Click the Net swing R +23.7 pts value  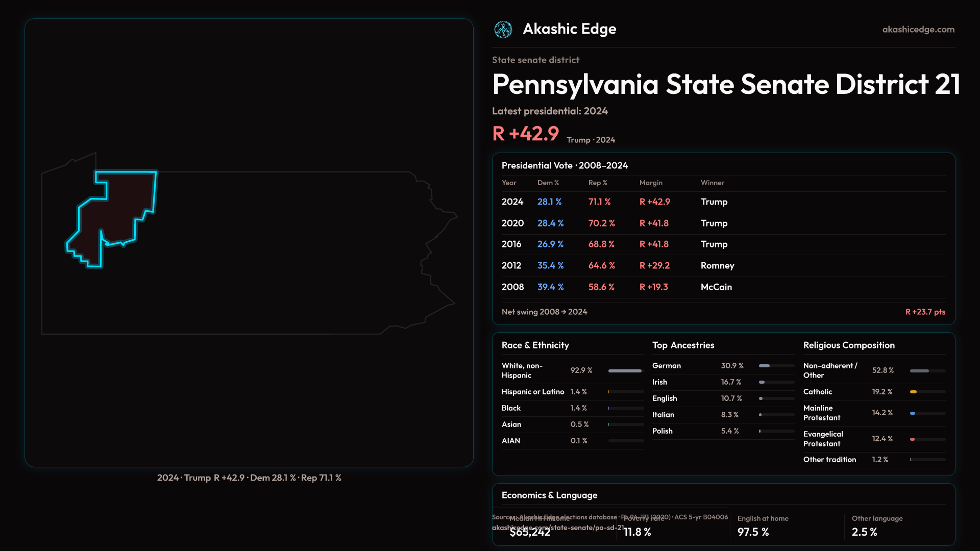(925, 312)
